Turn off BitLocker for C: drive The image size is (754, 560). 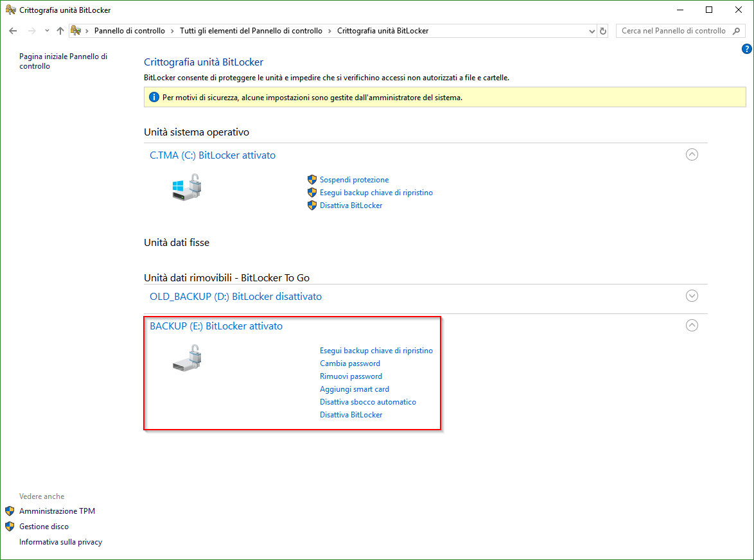pos(351,206)
